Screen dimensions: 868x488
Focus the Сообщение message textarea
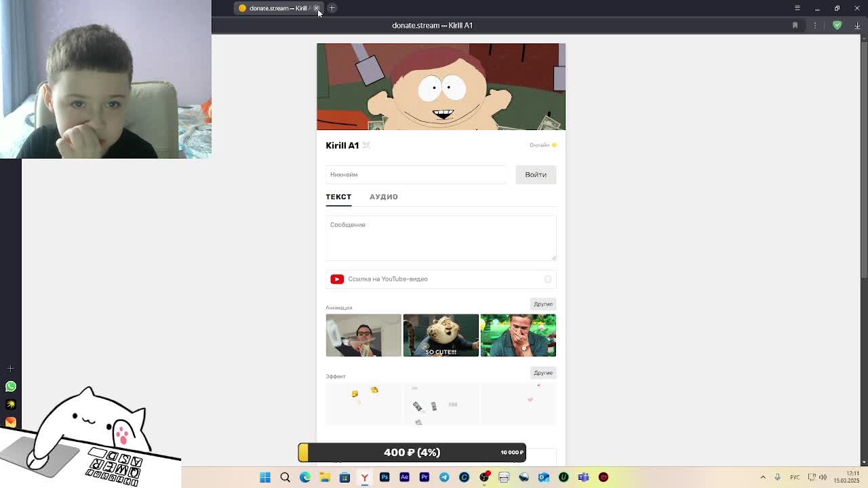[x=441, y=238]
